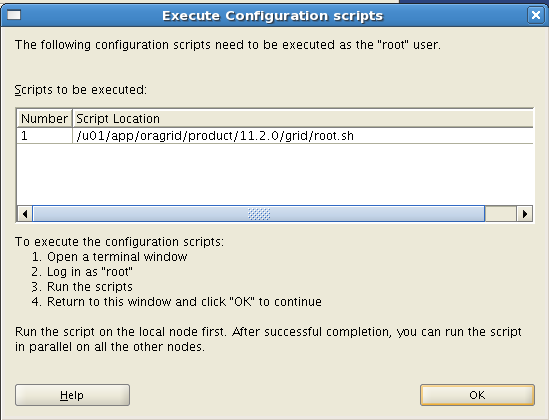Click the divider between Number and Script Location
The height and width of the screenshot is (420, 549).
(x=72, y=118)
